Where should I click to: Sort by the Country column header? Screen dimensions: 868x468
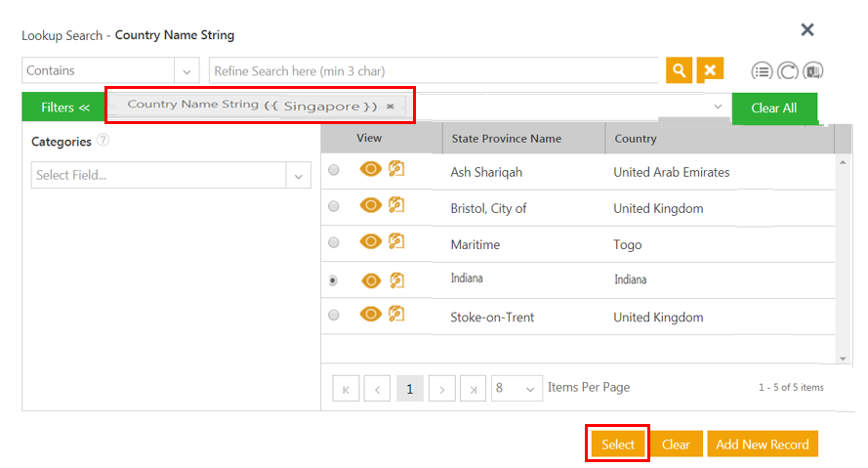coord(636,139)
